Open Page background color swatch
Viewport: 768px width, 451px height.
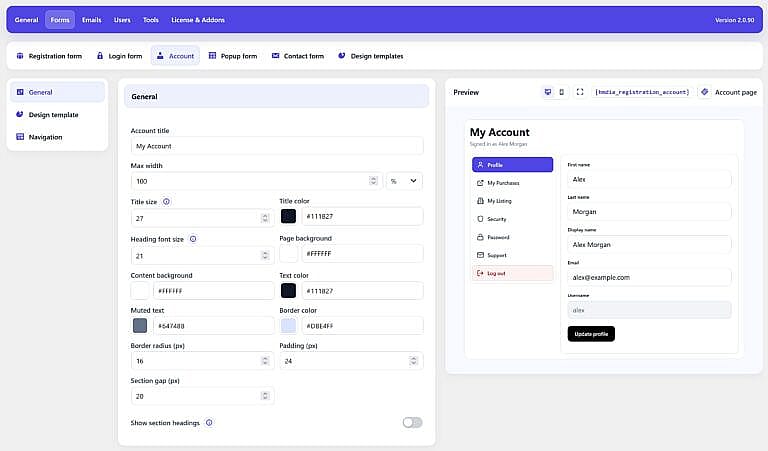[x=288, y=254]
